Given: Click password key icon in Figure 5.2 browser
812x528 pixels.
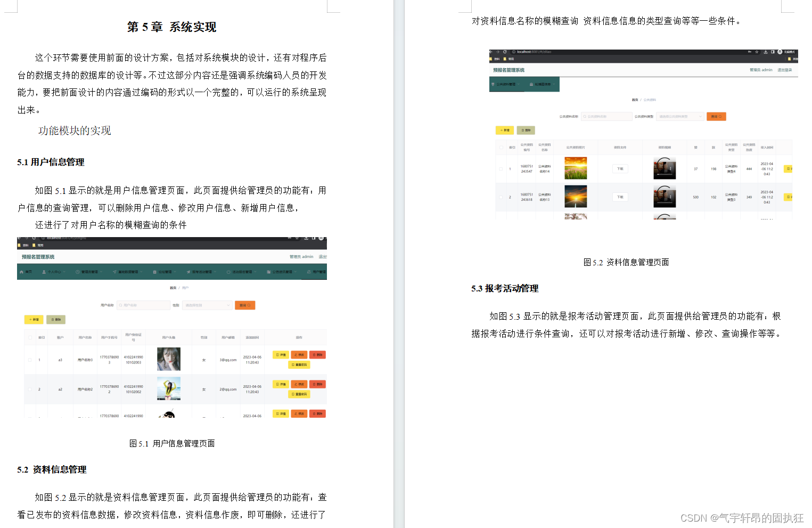Looking at the screenshot, I should coord(750,52).
